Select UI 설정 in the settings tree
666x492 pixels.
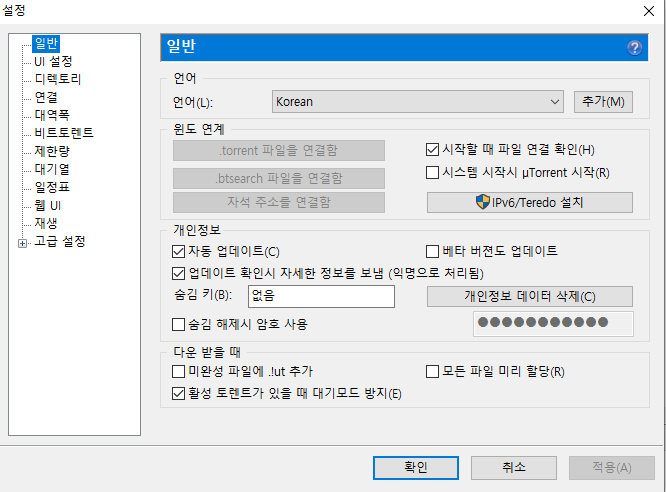pyautogui.click(x=53, y=61)
